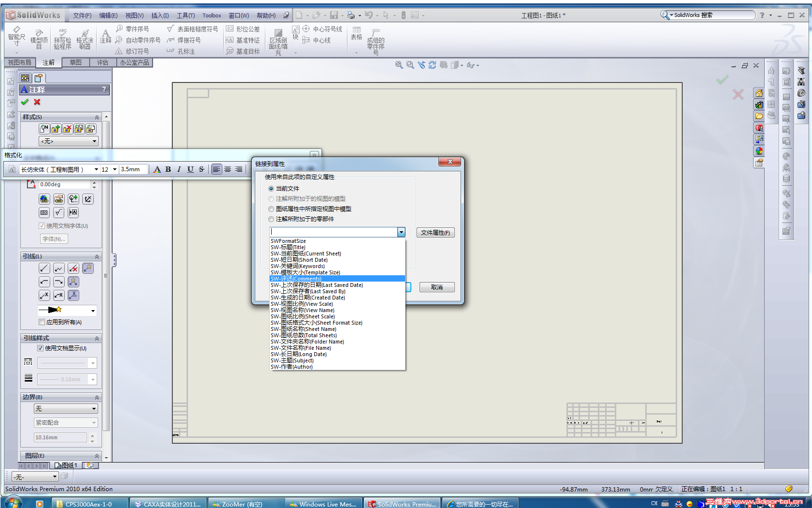Click the Delete Style icon in 样式 section
This screenshot has width=812, height=508.
pos(67,129)
